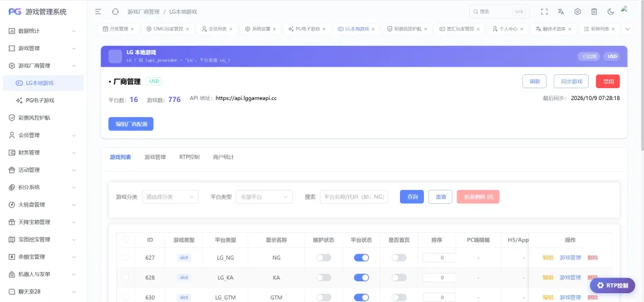Toggle 是否首页 switch for row 628
Viewport: 644px width, 302px height.
[399, 277]
